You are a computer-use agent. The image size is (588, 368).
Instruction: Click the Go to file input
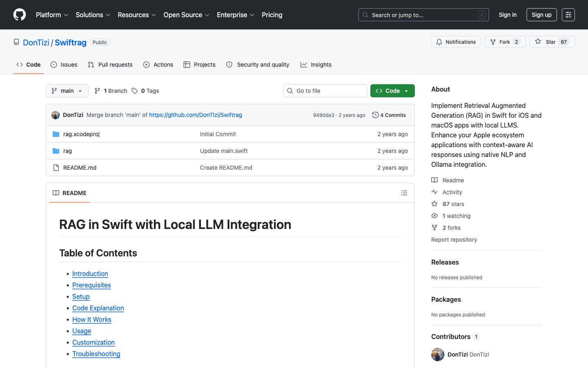pos(325,91)
